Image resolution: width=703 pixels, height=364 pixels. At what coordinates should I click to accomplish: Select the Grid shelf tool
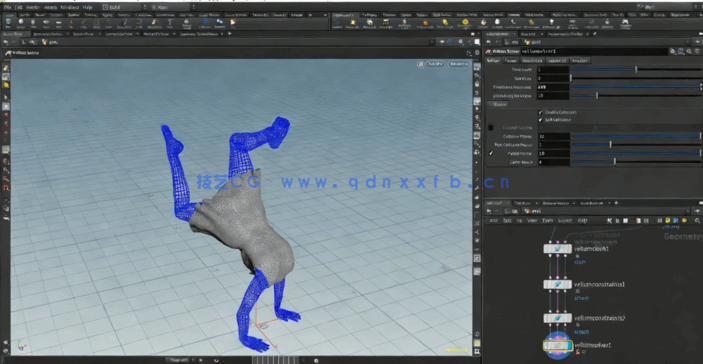(x=58, y=23)
